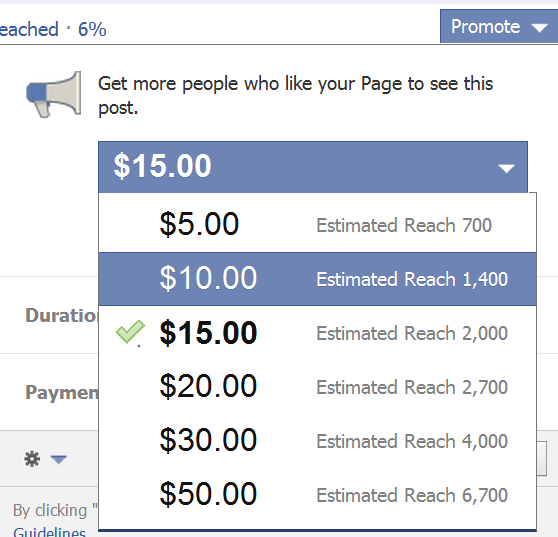Click the reached 6% link text
This screenshot has height=537, width=558.
[53, 29]
